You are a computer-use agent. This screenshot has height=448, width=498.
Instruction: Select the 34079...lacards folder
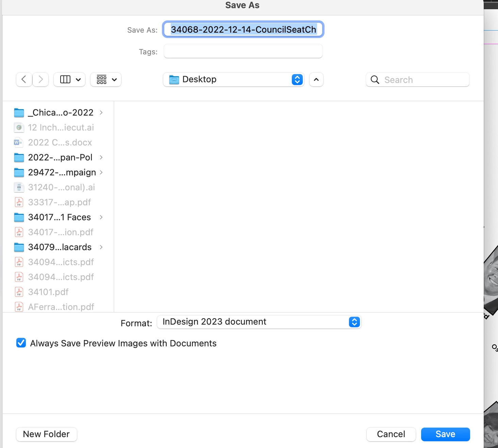pyautogui.click(x=59, y=247)
